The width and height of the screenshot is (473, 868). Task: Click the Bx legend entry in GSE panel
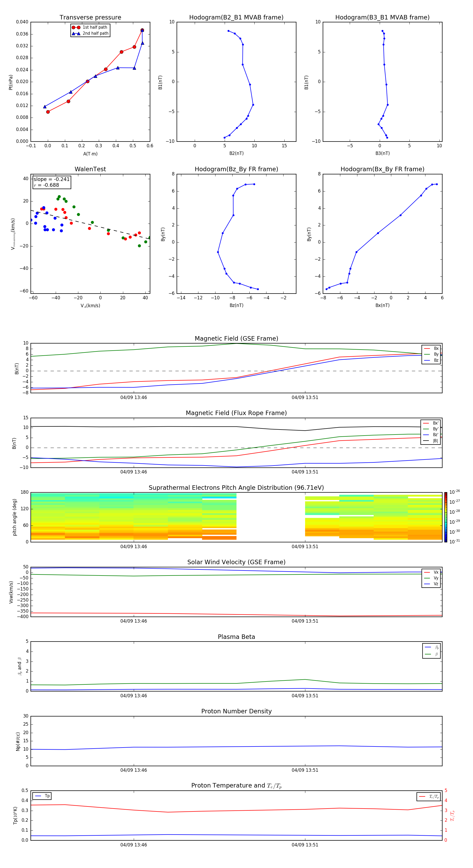point(431,349)
